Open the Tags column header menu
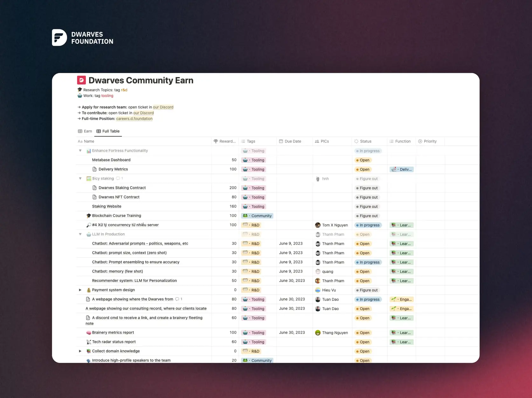 [x=258, y=141]
